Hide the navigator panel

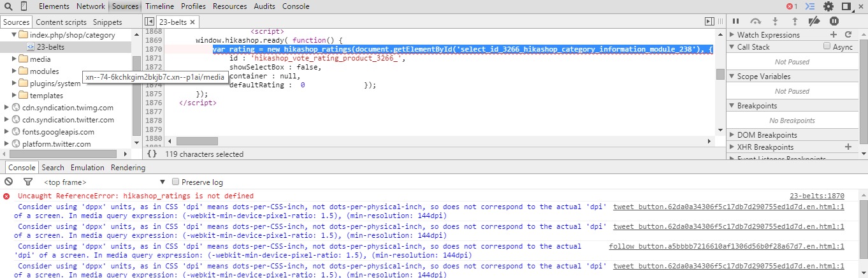(x=149, y=22)
